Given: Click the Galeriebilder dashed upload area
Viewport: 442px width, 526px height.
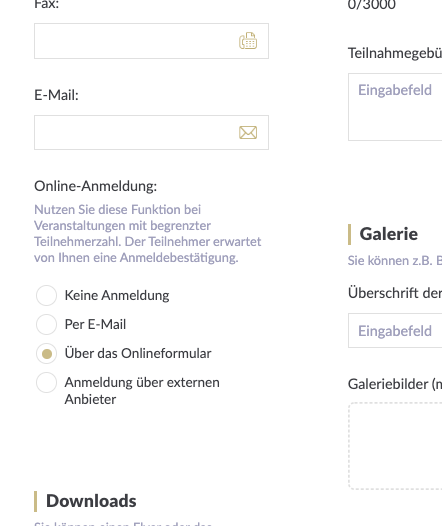Looking at the screenshot, I should [395, 446].
